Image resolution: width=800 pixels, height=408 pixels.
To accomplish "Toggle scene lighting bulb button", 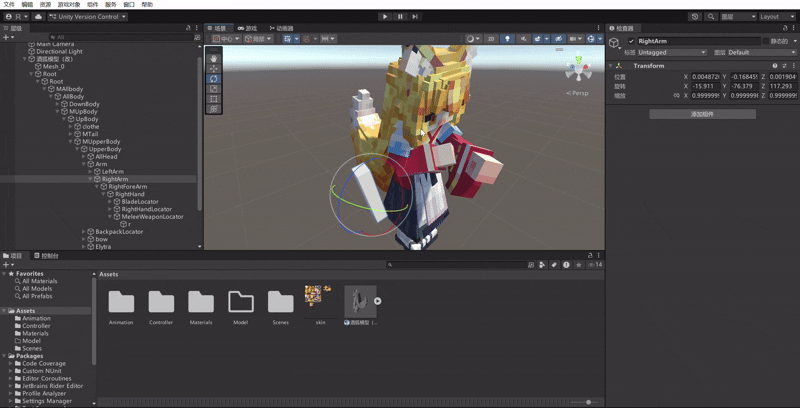I will tap(507, 39).
